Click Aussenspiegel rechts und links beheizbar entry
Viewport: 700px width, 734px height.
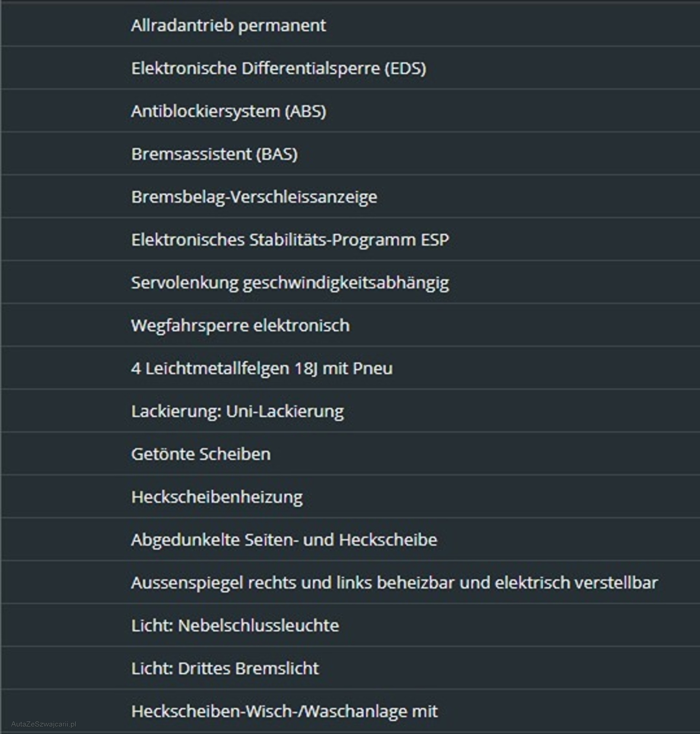[x=350, y=583]
